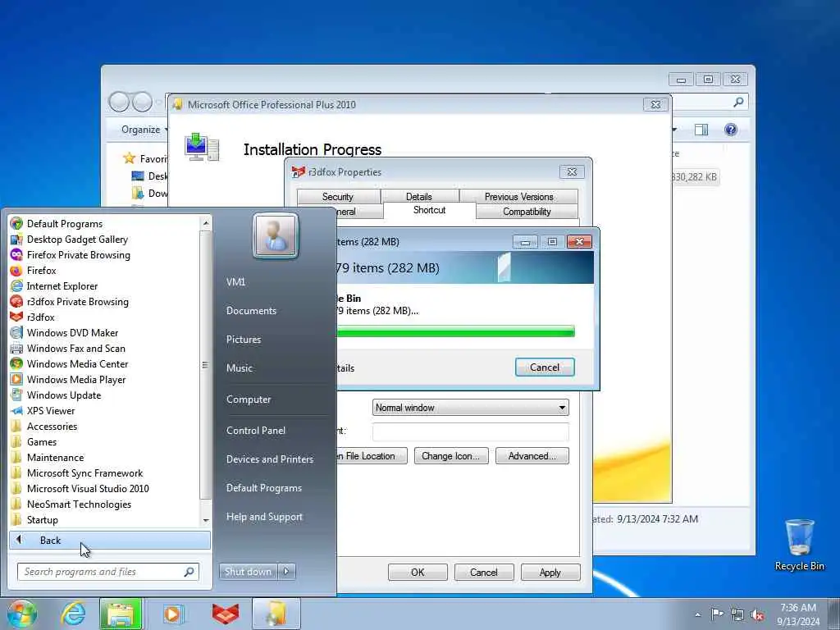
Task: Switch to the Security tab
Action: click(x=338, y=197)
